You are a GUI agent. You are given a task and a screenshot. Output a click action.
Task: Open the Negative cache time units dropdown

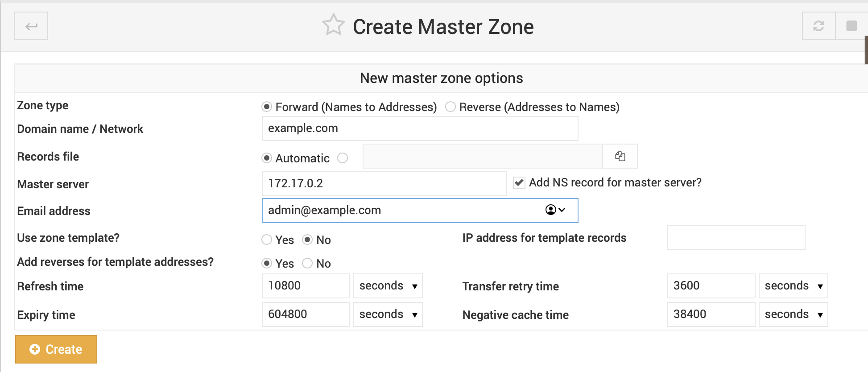coord(793,314)
